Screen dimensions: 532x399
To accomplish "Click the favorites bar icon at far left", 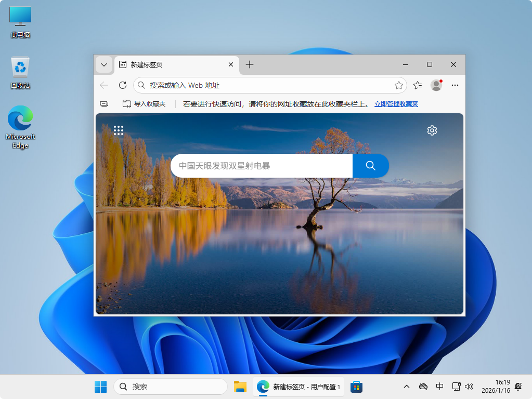I will point(104,104).
